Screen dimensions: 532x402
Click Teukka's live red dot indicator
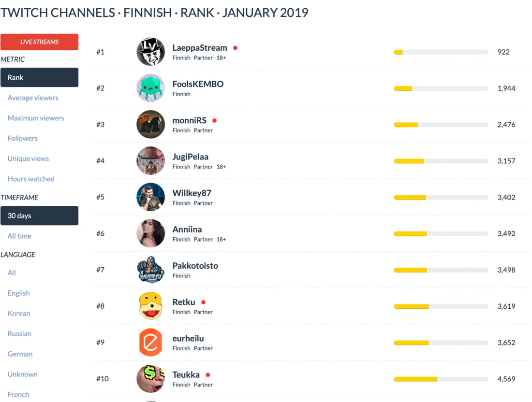click(208, 375)
